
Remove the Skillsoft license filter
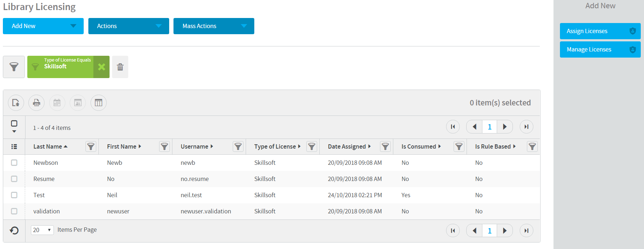click(102, 67)
